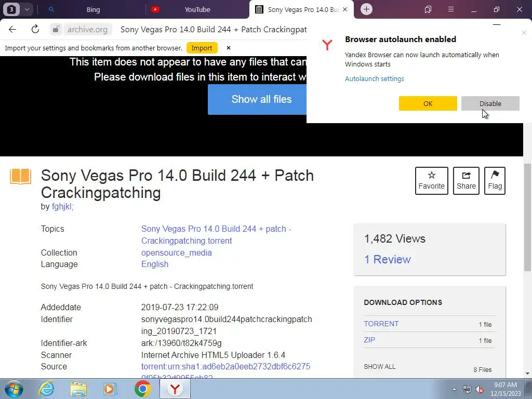The height and width of the screenshot is (399, 532).
Task: Open Autolaunch settings link
Action: click(375, 79)
